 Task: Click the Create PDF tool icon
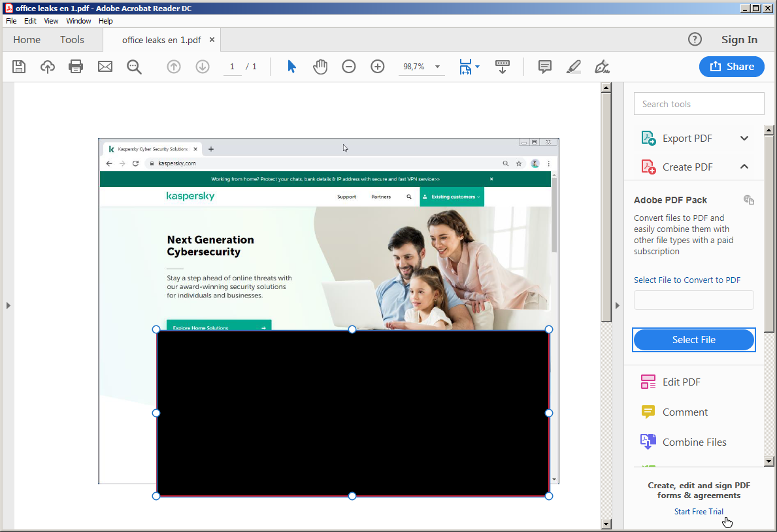648,167
